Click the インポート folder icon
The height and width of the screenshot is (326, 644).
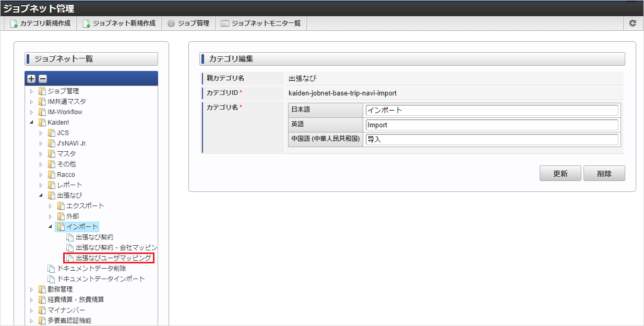pyautogui.click(x=61, y=227)
